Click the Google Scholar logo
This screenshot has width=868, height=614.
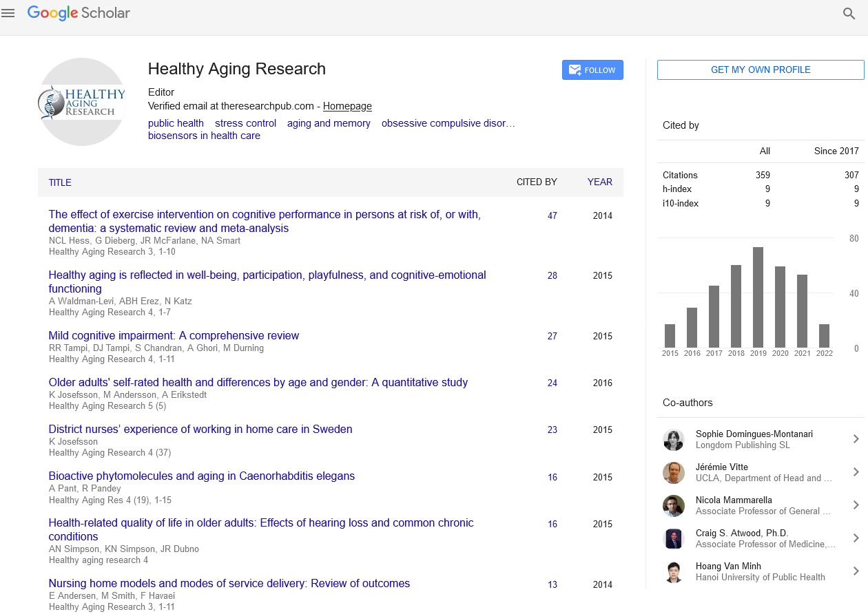(x=79, y=13)
